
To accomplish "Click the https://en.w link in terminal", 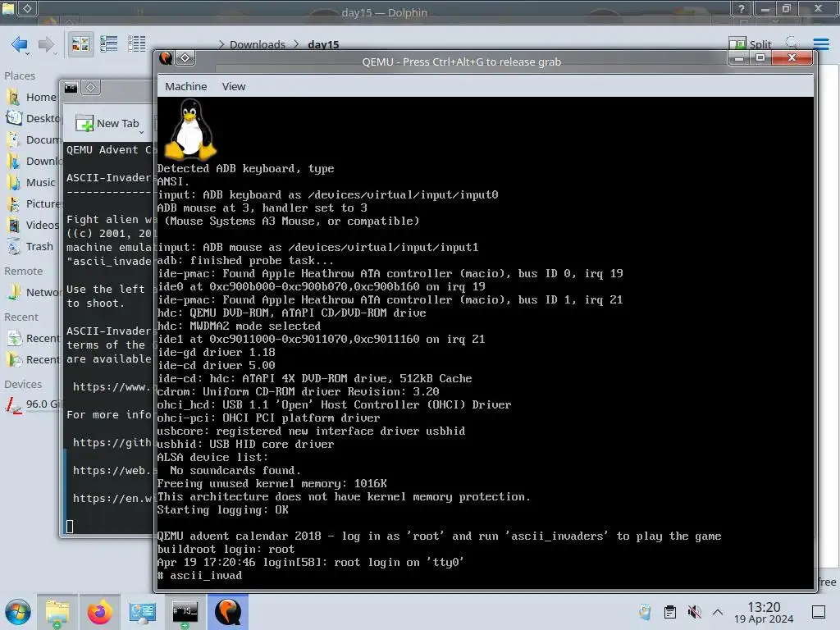I will coord(112,498).
